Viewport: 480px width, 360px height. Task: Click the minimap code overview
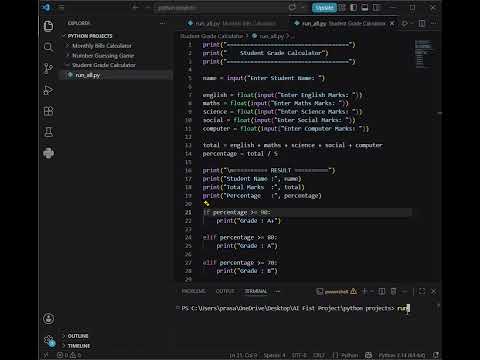coord(423,54)
